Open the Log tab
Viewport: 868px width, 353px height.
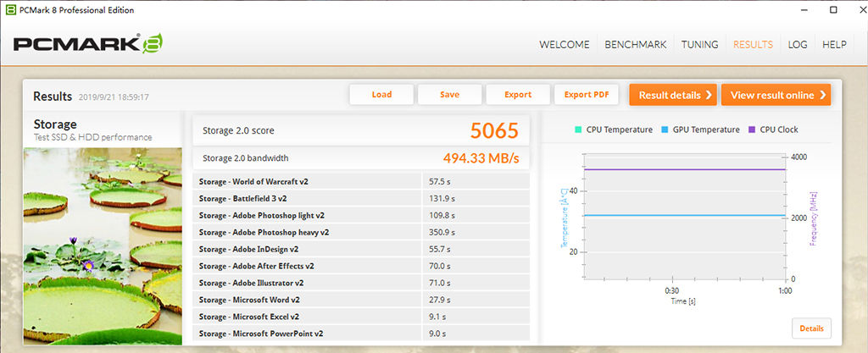tap(798, 45)
